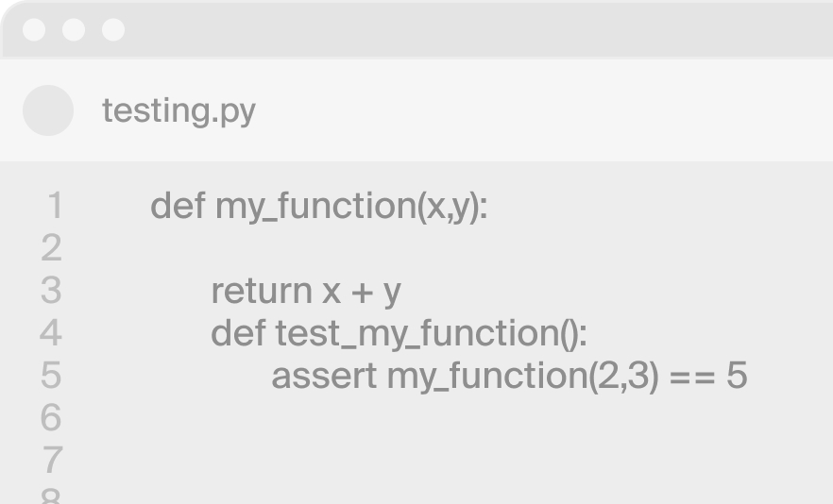The image size is (833, 504).
Task: Click the first window control dot
Action: pos(34,30)
